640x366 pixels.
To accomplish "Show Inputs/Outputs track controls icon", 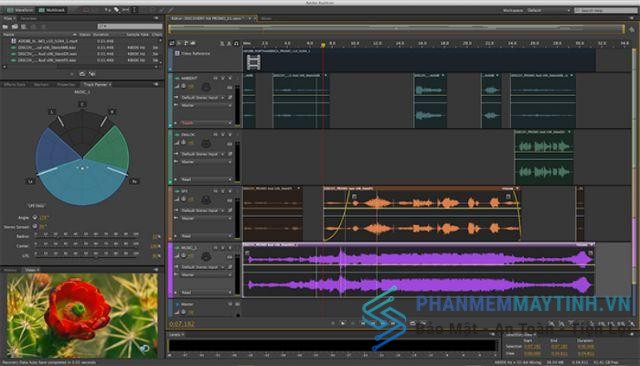I will 172,43.
